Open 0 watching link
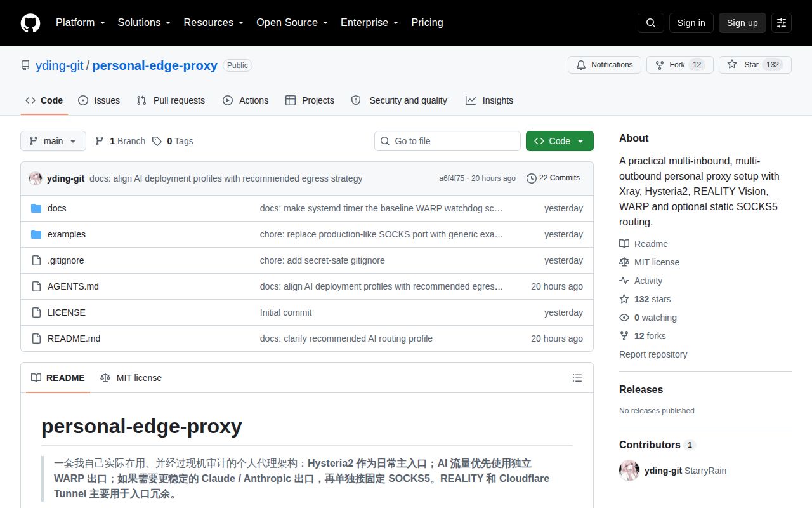 click(648, 317)
